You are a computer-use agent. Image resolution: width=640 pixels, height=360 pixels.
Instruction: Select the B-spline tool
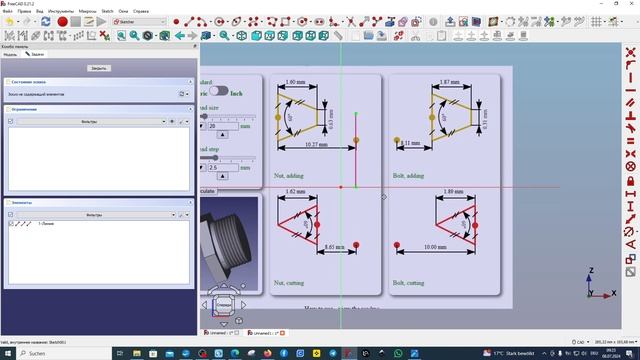point(253,22)
